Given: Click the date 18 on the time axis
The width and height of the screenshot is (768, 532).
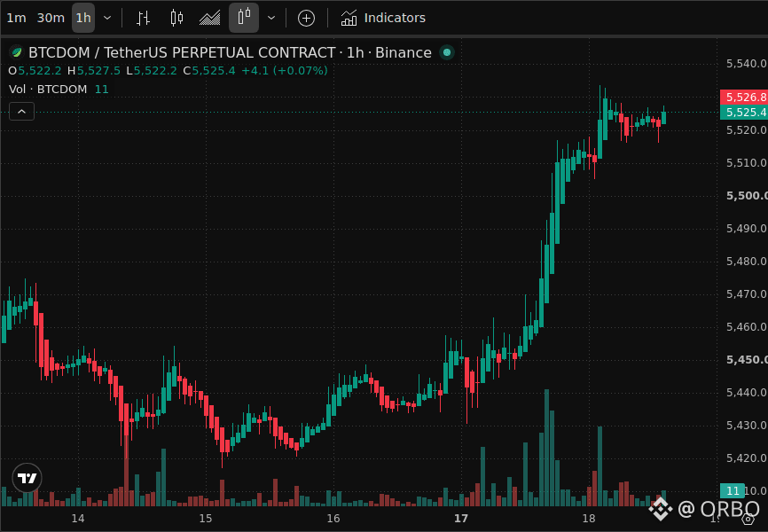Looking at the screenshot, I should pos(589,519).
